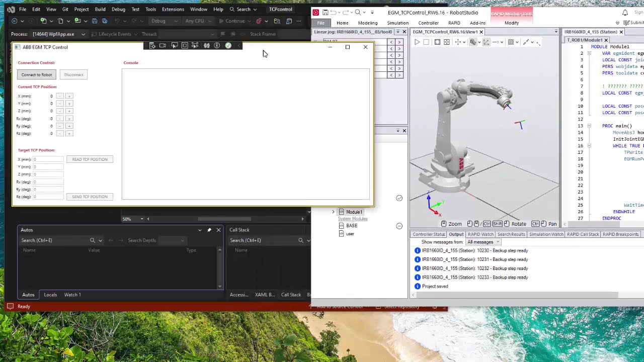Viewport: 644px width, 362px height.
Task: Open RobotStudio File tab
Action: click(321, 23)
